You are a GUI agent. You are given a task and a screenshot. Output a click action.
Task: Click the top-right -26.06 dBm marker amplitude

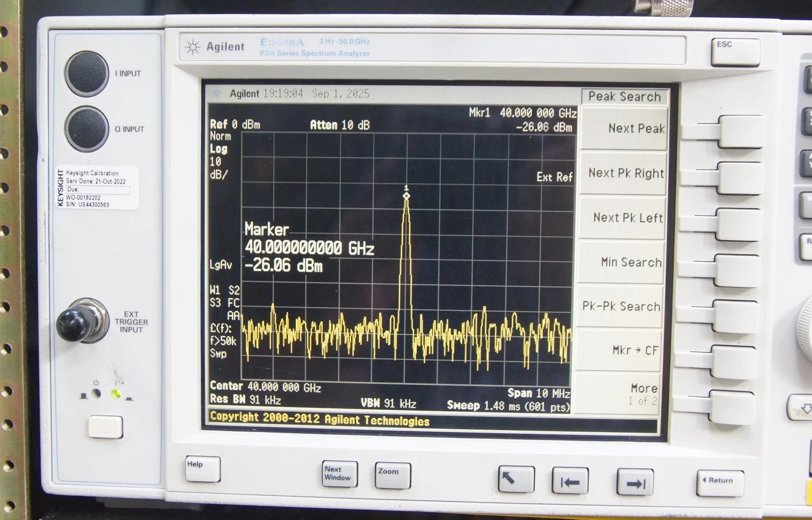(x=544, y=127)
